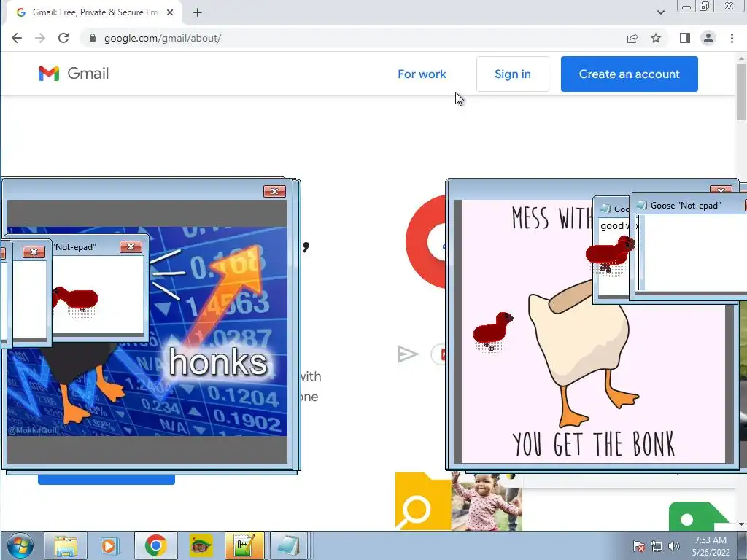The width and height of the screenshot is (747, 560).
Task: Click the scrollbar down arrow
Action: coord(741,524)
